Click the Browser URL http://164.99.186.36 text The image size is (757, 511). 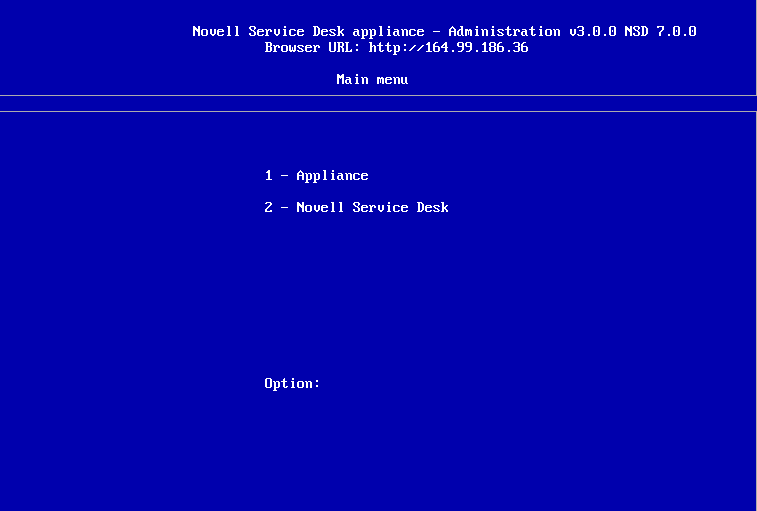396,47
